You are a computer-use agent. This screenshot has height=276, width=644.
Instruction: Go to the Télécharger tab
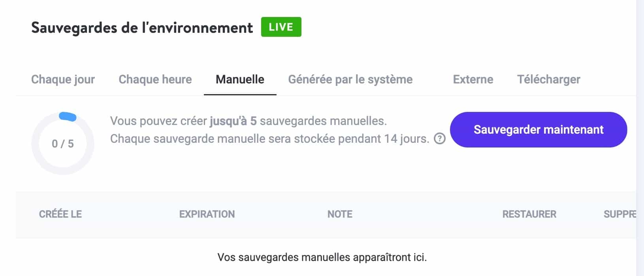pos(549,79)
